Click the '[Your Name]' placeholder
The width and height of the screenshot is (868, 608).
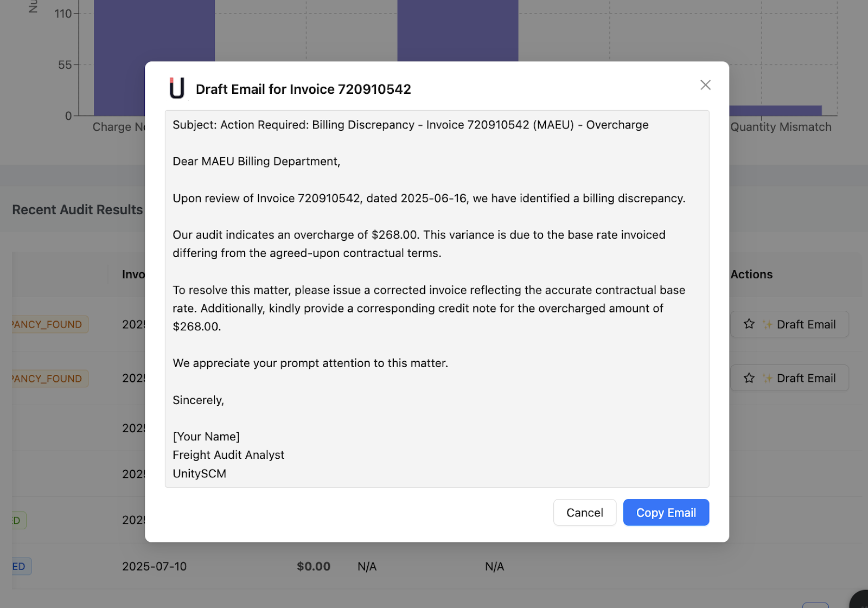coord(206,437)
